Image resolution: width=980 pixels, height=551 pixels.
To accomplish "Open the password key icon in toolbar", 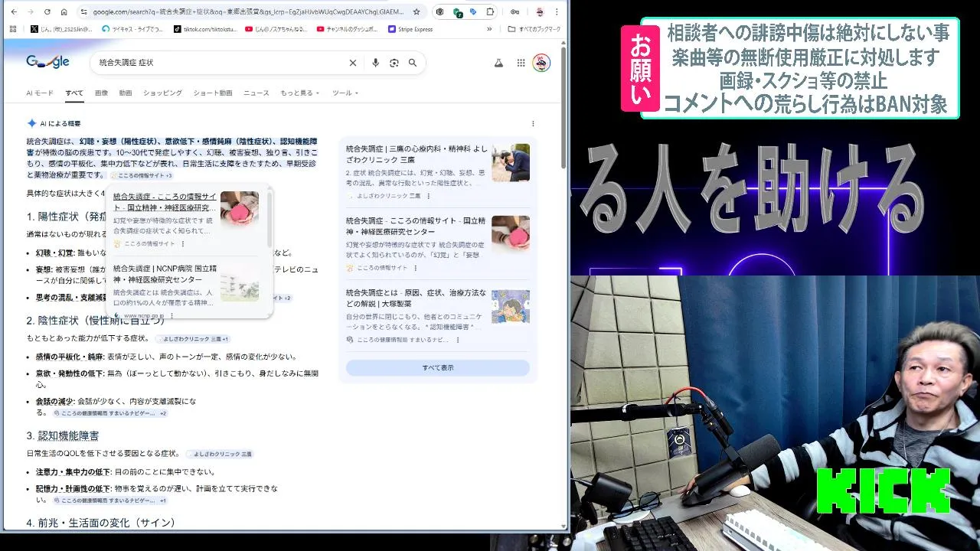I will click(x=515, y=12).
